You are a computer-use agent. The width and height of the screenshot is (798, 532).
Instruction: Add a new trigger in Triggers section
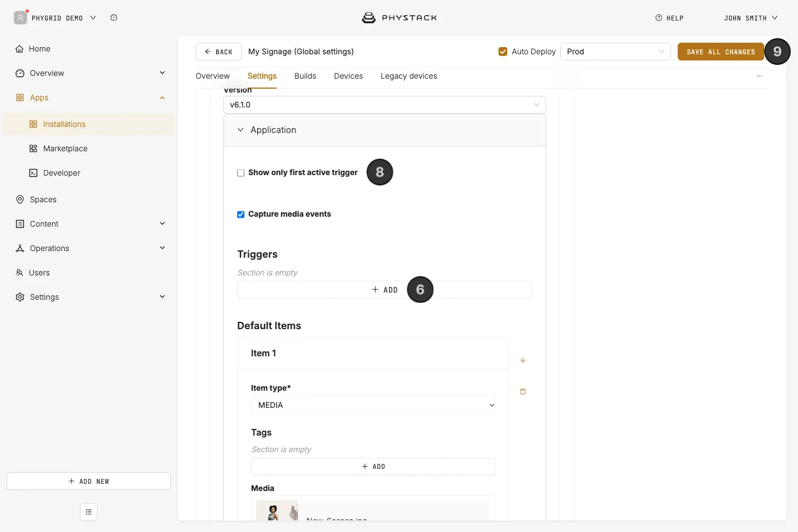(385, 290)
